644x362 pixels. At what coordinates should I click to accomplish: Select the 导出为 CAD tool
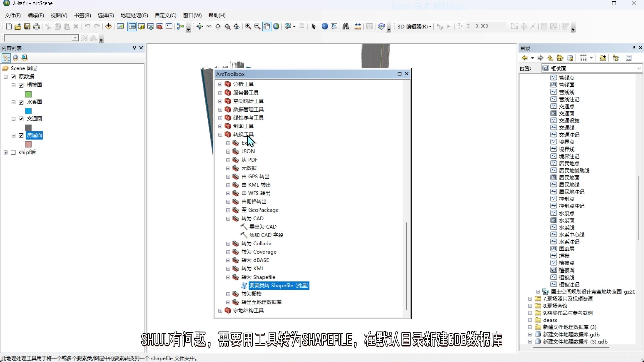pos(263,227)
